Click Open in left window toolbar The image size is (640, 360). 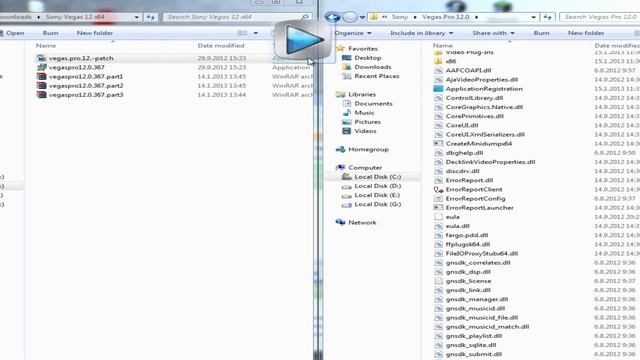[x=15, y=33]
